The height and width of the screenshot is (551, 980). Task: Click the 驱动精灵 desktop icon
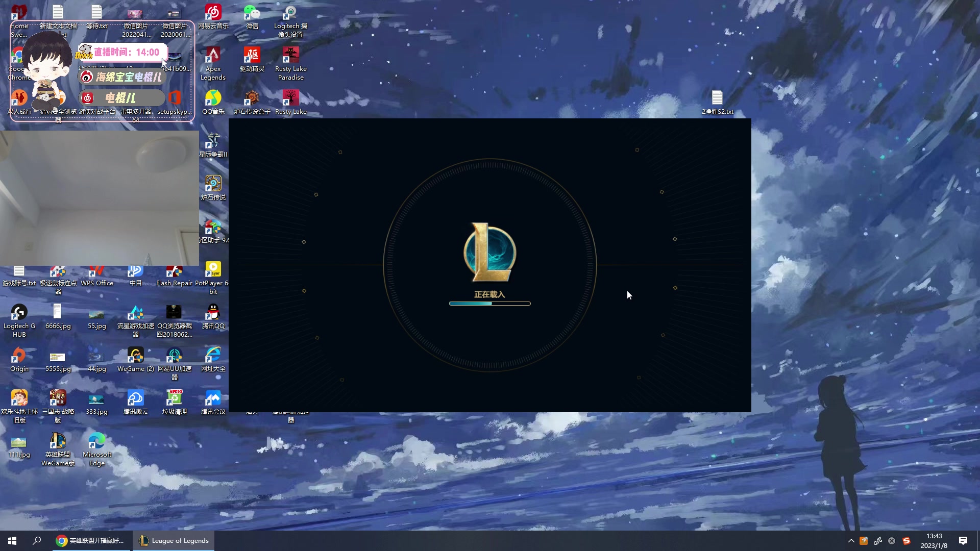point(252,60)
